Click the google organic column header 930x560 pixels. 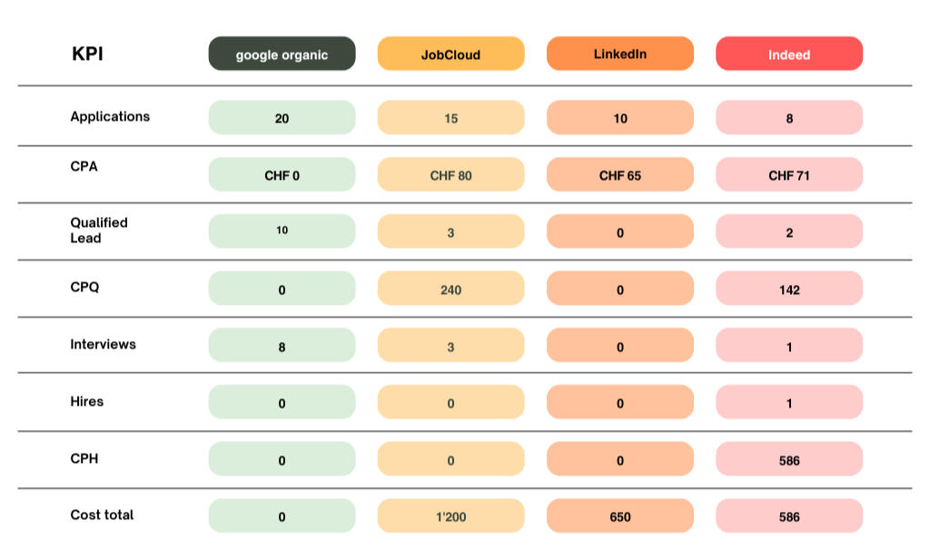(282, 54)
